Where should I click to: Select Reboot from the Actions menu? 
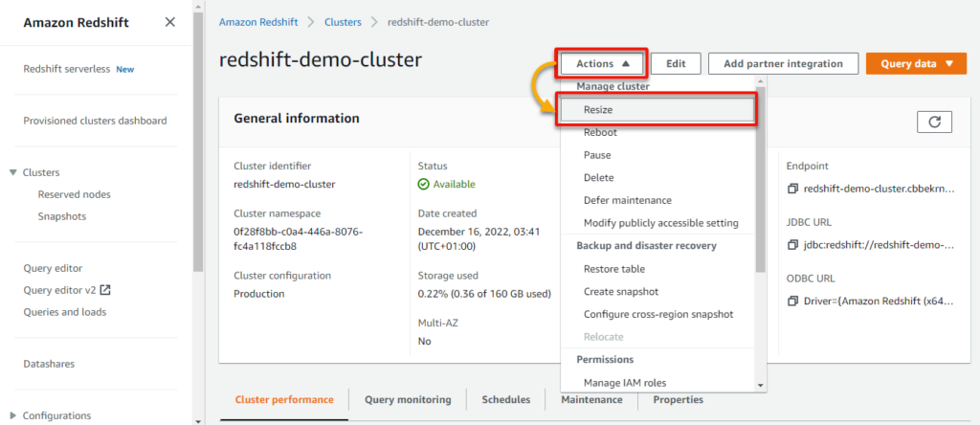(657, 132)
